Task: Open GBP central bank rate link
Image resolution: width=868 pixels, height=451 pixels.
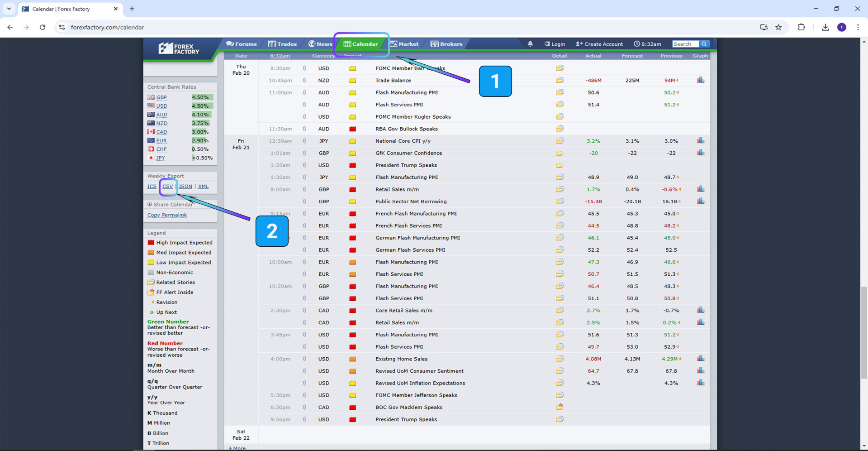Action: click(161, 97)
